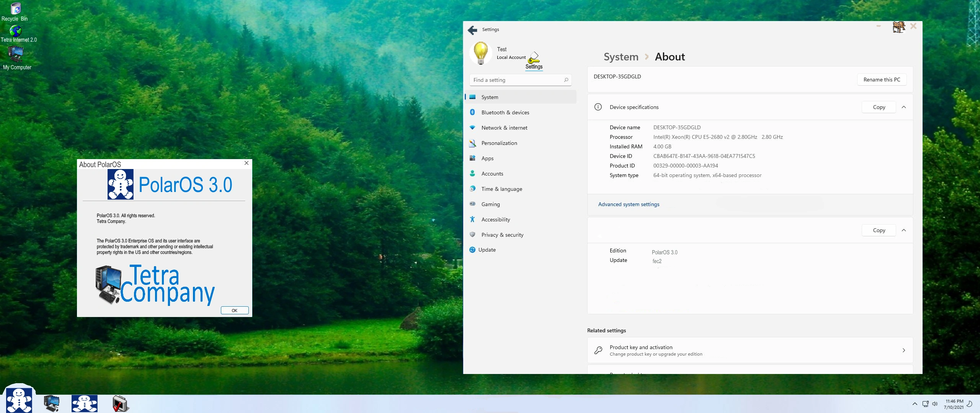Select Personalization in sidebar
This screenshot has height=413, width=980.
499,143
